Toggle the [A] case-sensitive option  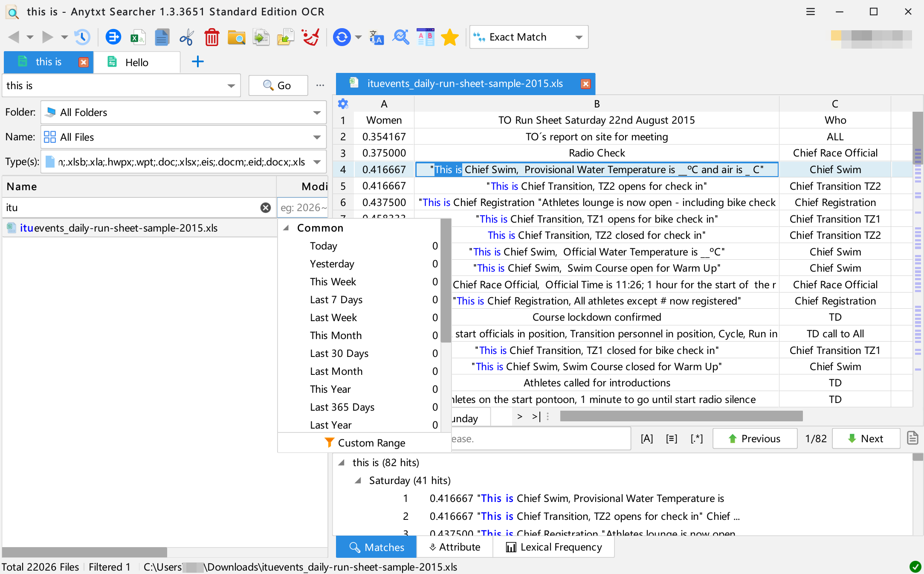(x=647, y=438)
